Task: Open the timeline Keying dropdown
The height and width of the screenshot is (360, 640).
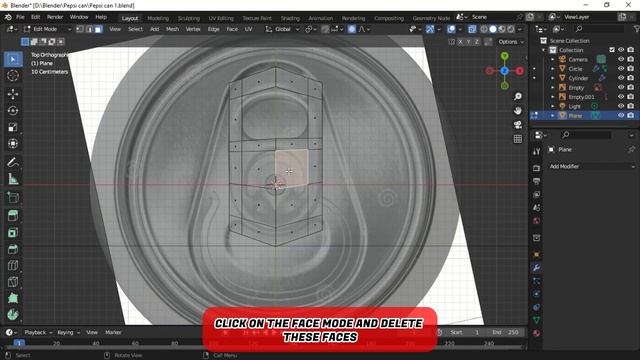Action: pos(68,332)
